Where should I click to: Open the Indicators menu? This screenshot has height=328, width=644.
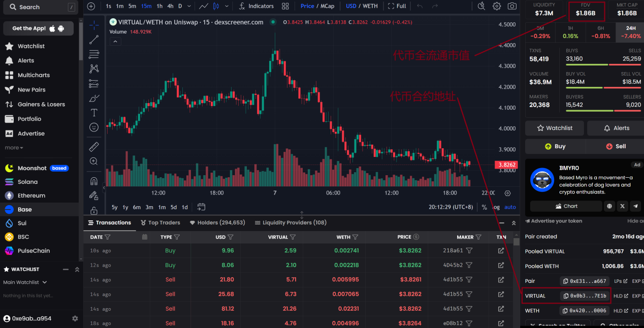tap(256, 6)
